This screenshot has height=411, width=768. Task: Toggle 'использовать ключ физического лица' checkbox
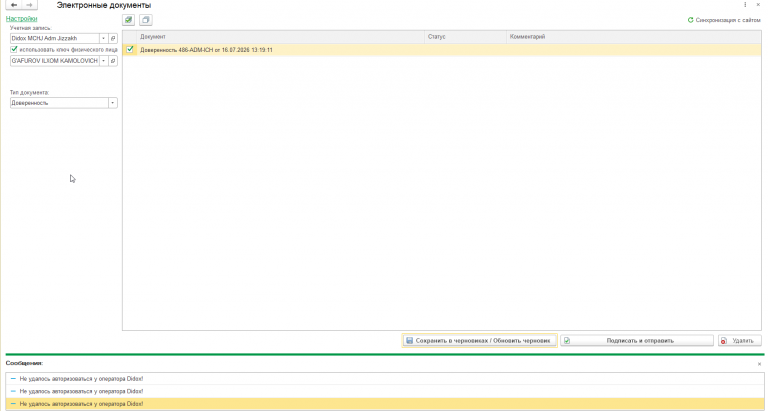coord(14,49)
